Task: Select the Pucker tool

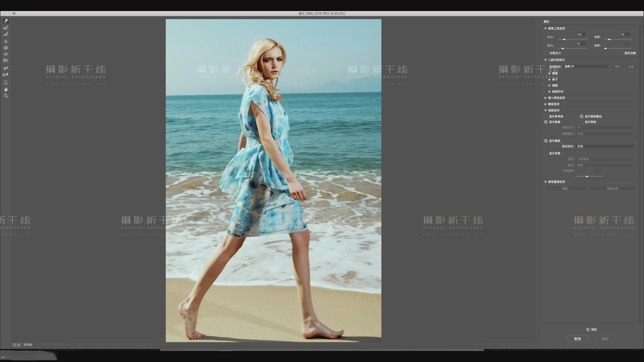Action: tap(6, 48)
